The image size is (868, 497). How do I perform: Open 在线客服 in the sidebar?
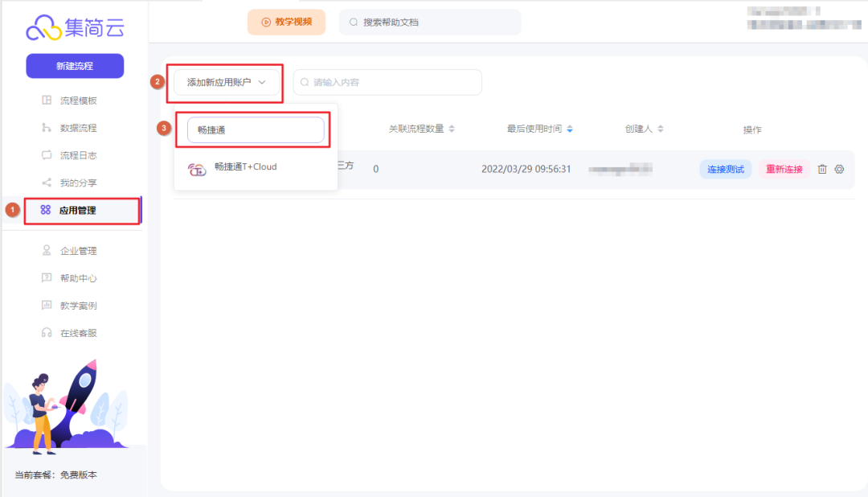pos(78,333)
